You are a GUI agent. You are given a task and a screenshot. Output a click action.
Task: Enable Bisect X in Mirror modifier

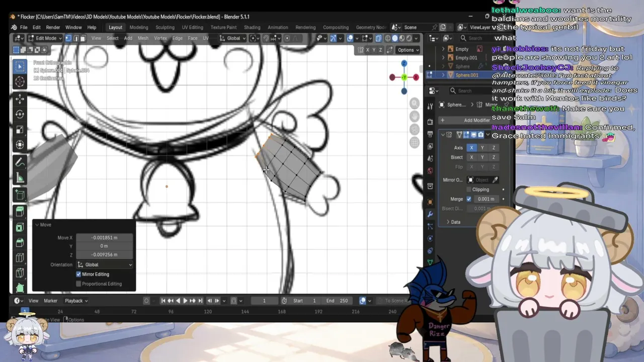click(x=471, y=157)
